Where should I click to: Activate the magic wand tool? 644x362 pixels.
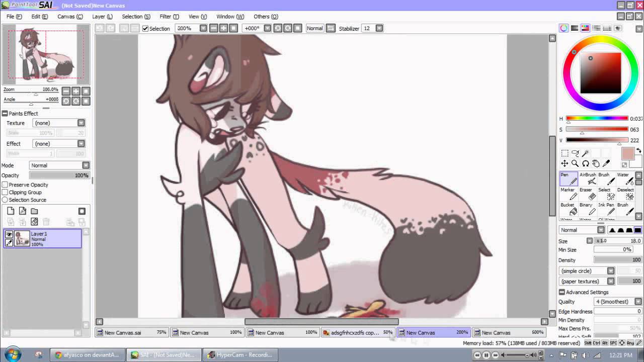point(586,153)
